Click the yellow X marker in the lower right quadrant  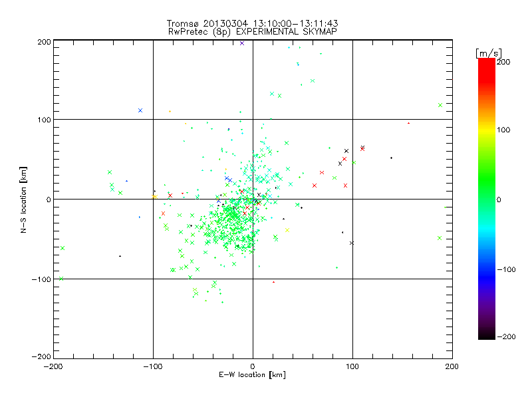pos(287,230)
